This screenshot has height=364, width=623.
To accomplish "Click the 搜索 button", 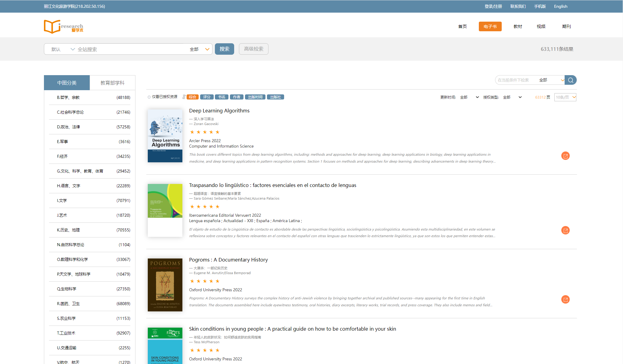I will [225, 49].
